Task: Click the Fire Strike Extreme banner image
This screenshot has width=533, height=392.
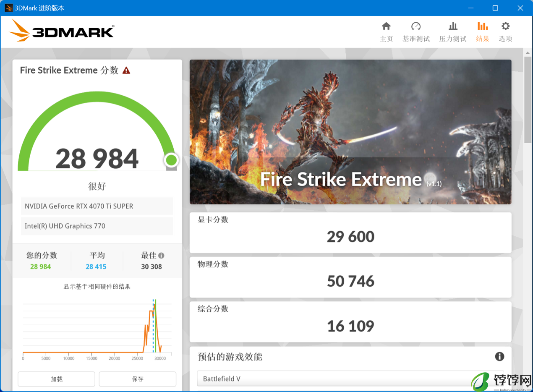Action: (x=350, y=132)
